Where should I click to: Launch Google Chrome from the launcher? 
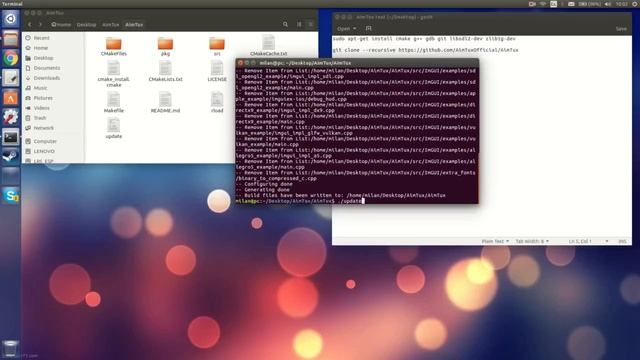pos(10,58)
